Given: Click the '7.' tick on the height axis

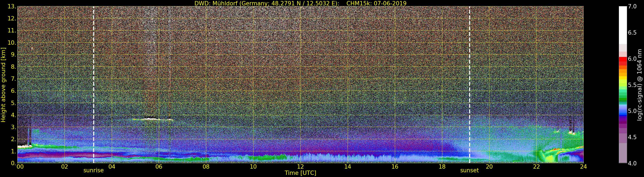Looking at the screenshot, I should [14, 79].
